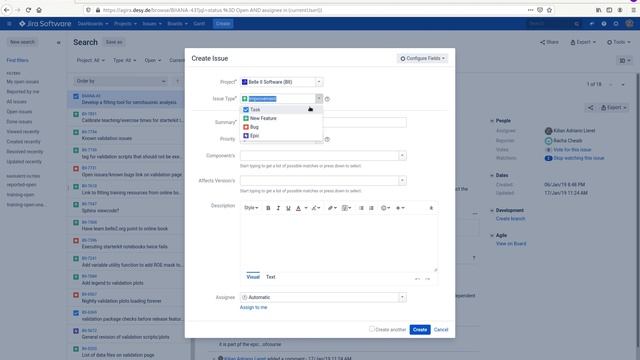Select New Feature issue type option
640x360 pixels.
click(281, 118)
